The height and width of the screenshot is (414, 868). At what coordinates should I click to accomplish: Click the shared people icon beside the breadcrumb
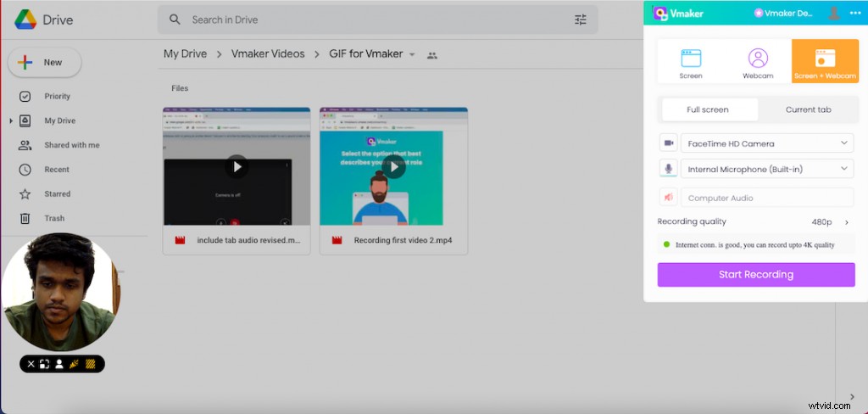[432, 55]
